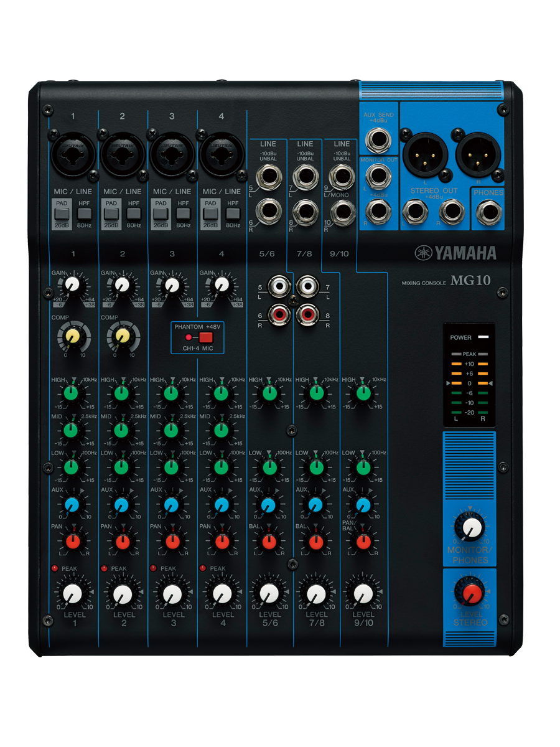This screenshot has height=747, width=560.
Task: Click the white LEVEL 7/8 knob
Action: pyautogui.click(x=316, y=593)
